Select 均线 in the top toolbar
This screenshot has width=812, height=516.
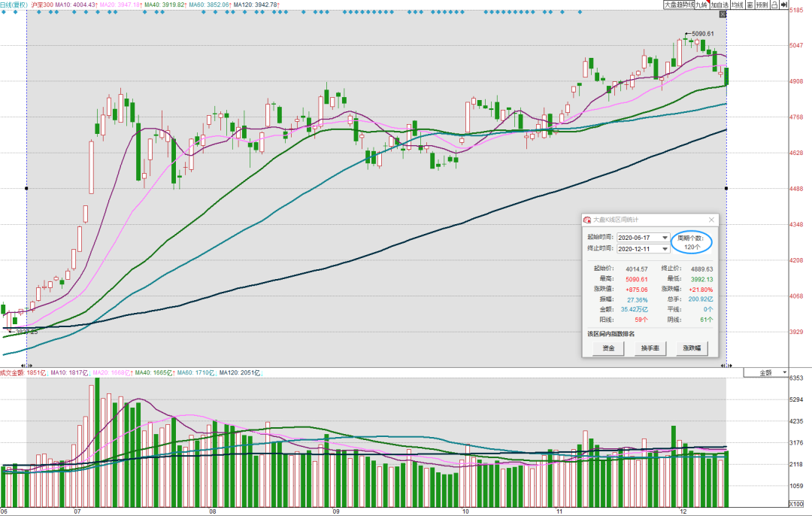point(738,5)
